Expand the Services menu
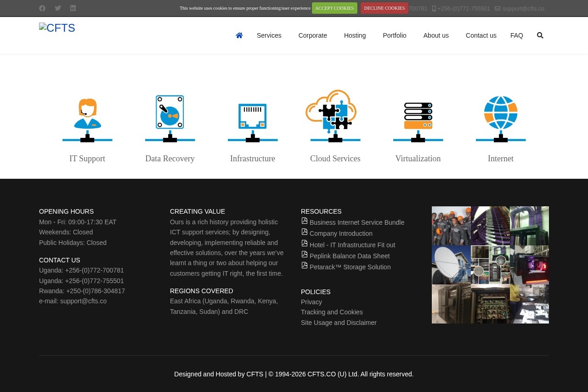 269,35
